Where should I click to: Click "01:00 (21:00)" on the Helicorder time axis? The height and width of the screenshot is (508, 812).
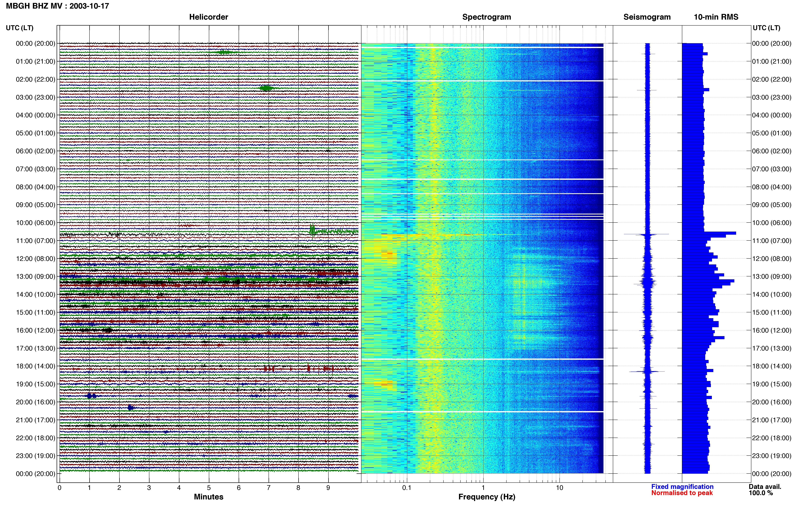(36, 61)
